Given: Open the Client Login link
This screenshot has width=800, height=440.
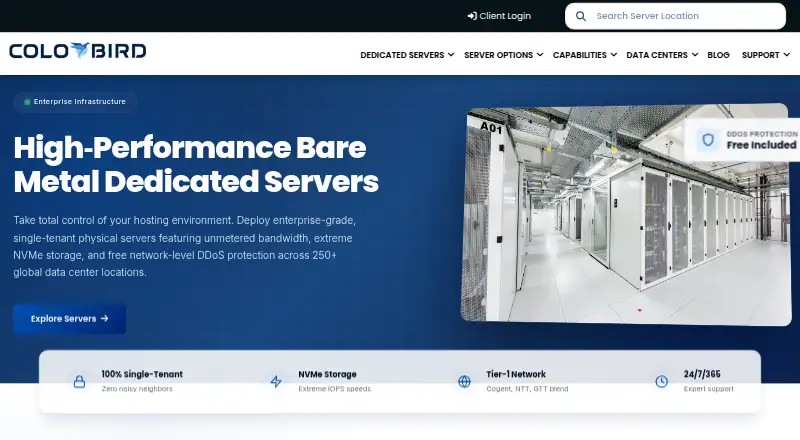Looking at the screenshot, I should tap(499, 16).
